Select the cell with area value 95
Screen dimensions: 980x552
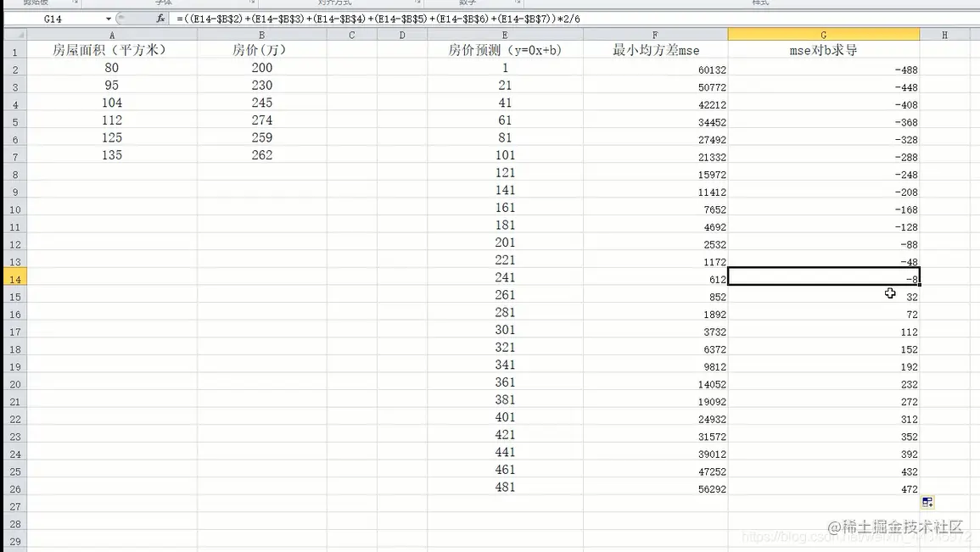pyautogui.click(x=112, y=86)
